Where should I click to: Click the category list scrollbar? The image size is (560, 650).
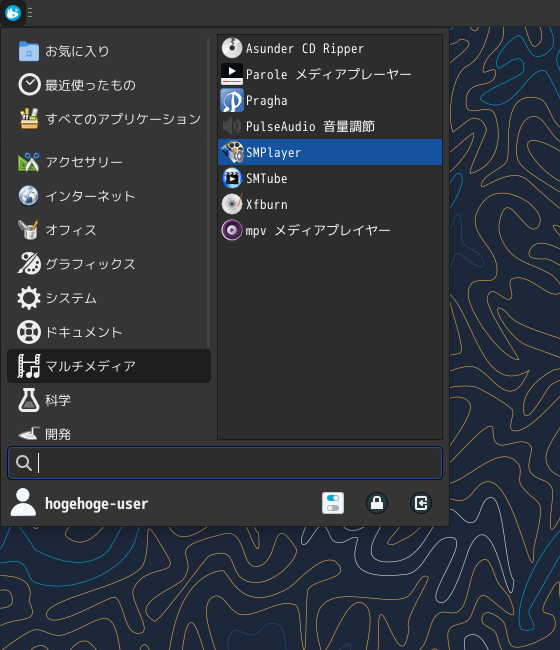pyautogui.click(x=208, y=193)
